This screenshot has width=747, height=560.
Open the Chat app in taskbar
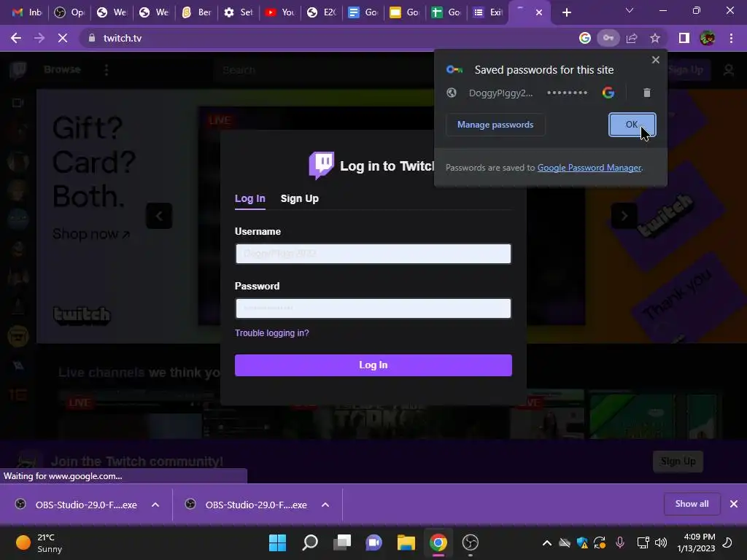(374, 542)
